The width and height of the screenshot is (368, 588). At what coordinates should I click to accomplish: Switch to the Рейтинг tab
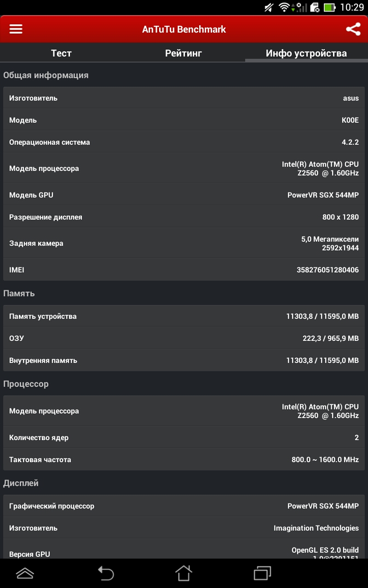tap(184, 53)
